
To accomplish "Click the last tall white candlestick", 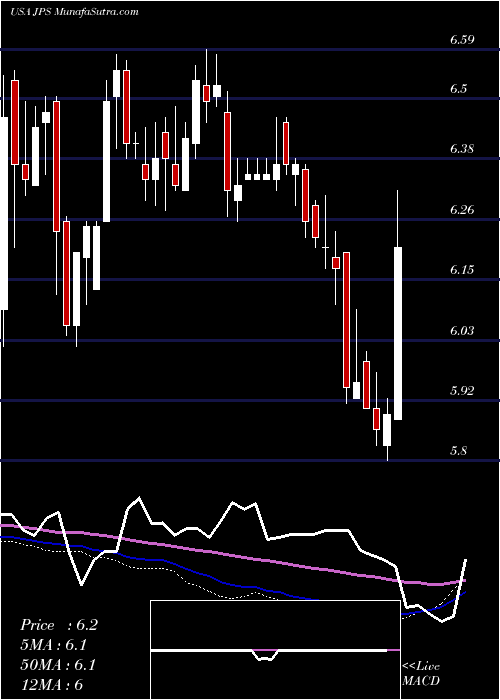I will (x=397, y=333).
